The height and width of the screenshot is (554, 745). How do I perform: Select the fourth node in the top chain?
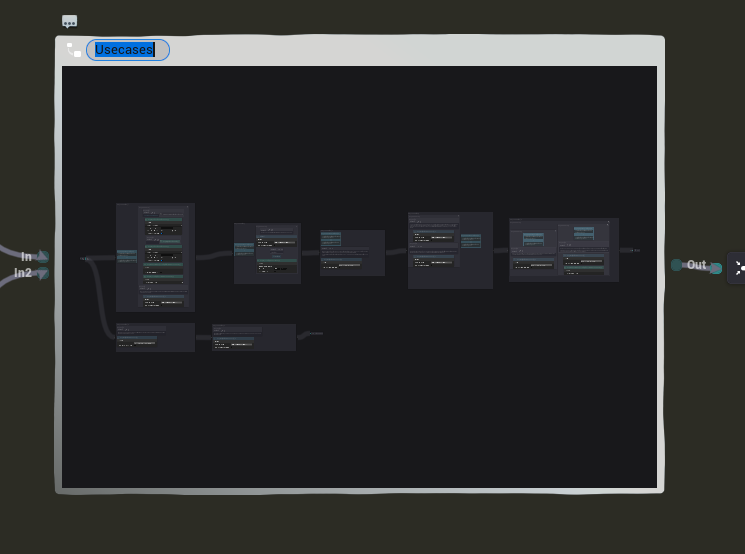(450, 250)
